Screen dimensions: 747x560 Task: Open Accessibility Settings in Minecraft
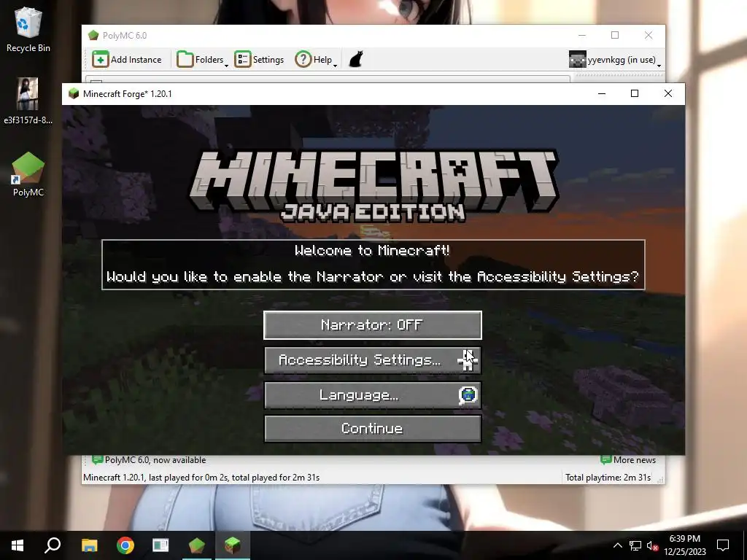373,360
